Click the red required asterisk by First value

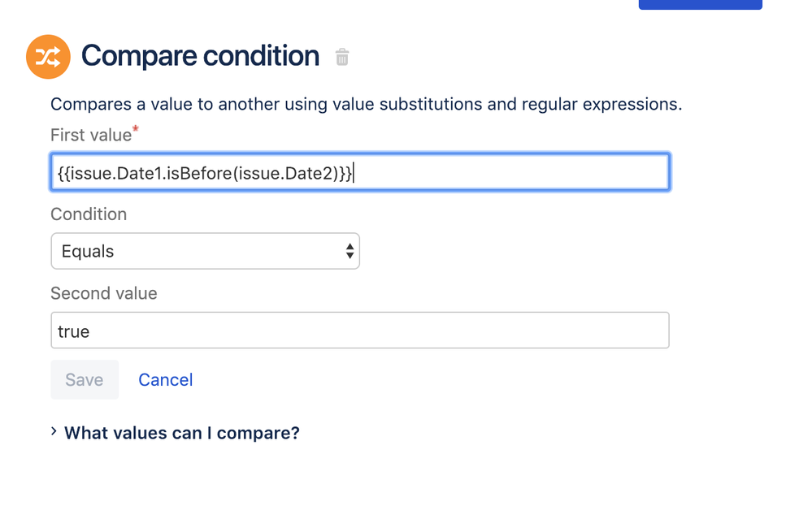135,129
